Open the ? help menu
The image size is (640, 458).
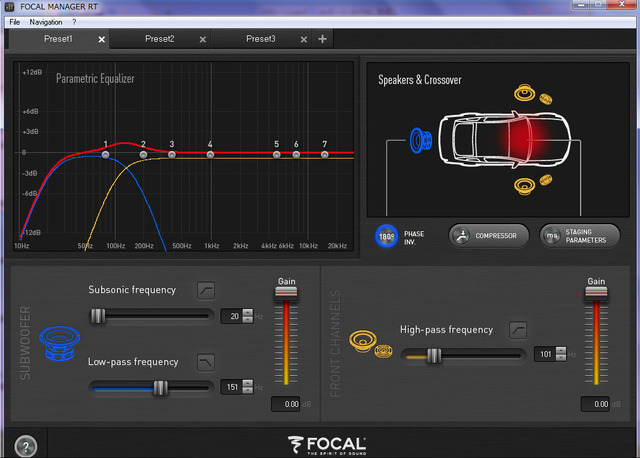pyautogui.click(x=74, y=22)
